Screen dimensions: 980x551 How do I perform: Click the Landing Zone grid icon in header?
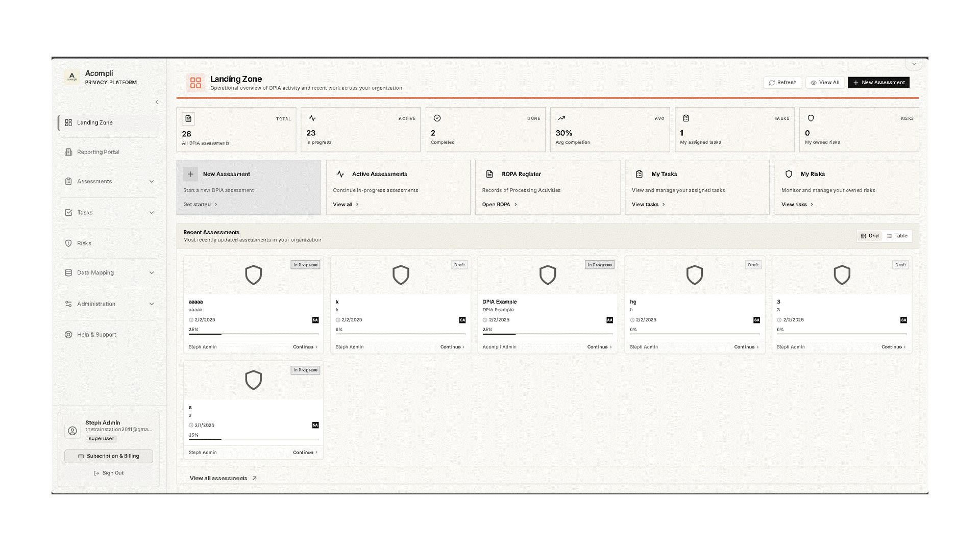coord(195,82)
